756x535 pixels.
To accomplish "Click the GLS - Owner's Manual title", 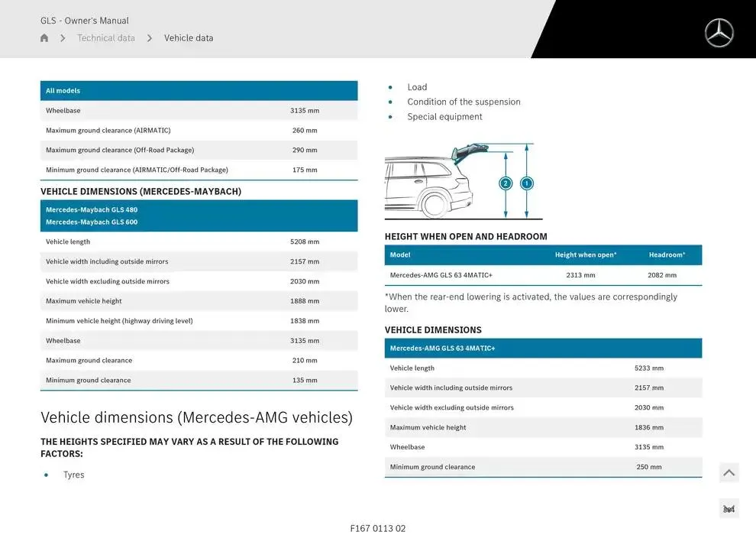I will click(x=85, y=21).
